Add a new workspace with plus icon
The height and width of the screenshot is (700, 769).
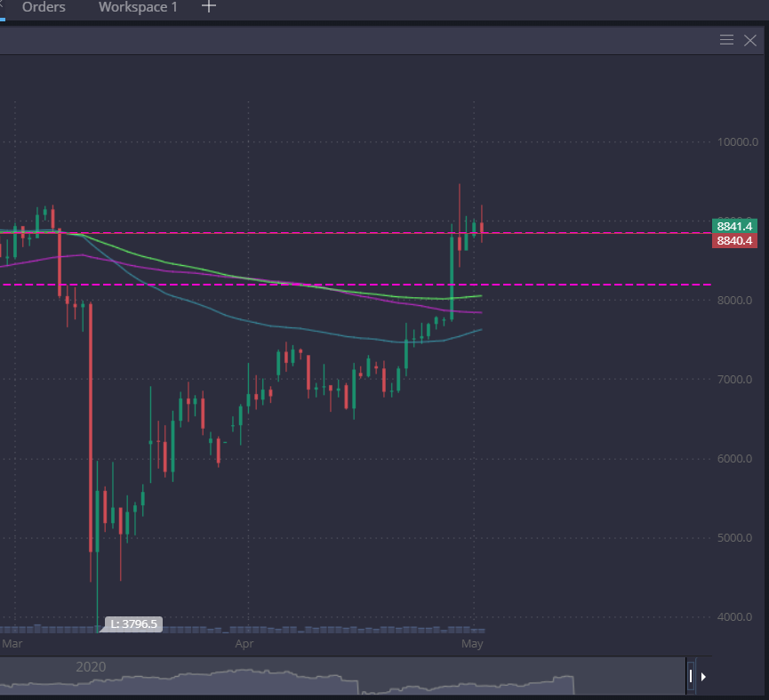tap(209, 7)
